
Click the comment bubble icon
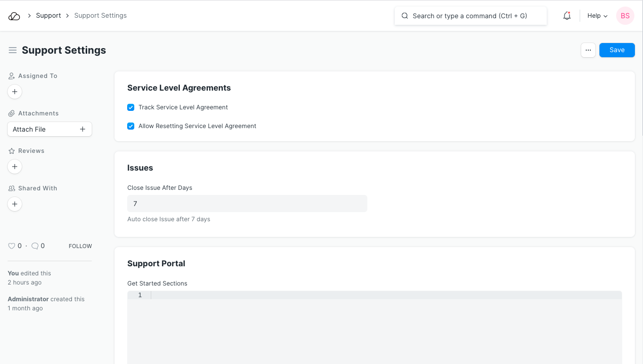click(35, 246)
